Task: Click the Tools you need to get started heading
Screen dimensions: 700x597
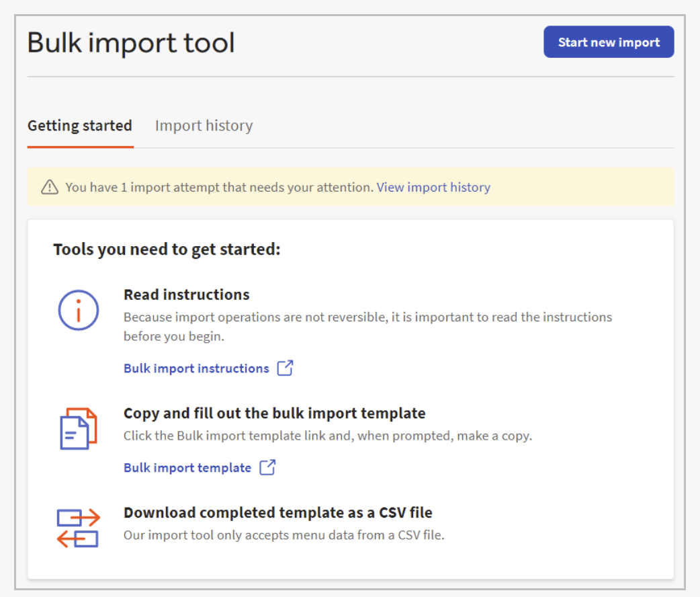Action: 166,250
